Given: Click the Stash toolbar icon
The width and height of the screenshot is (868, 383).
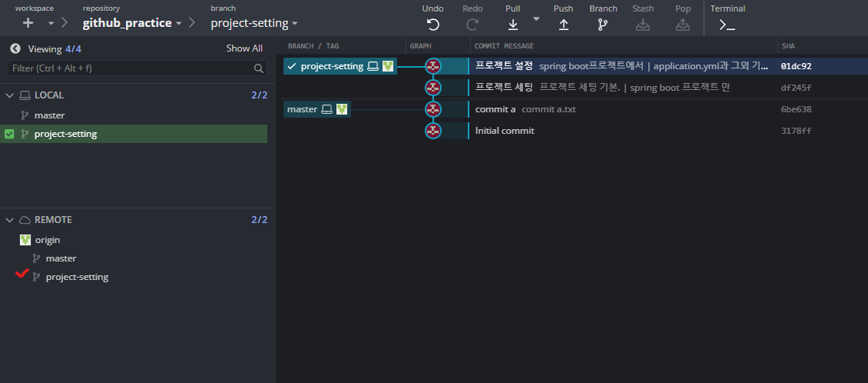Looking at the screenshot, I should [x=643, y=25].
